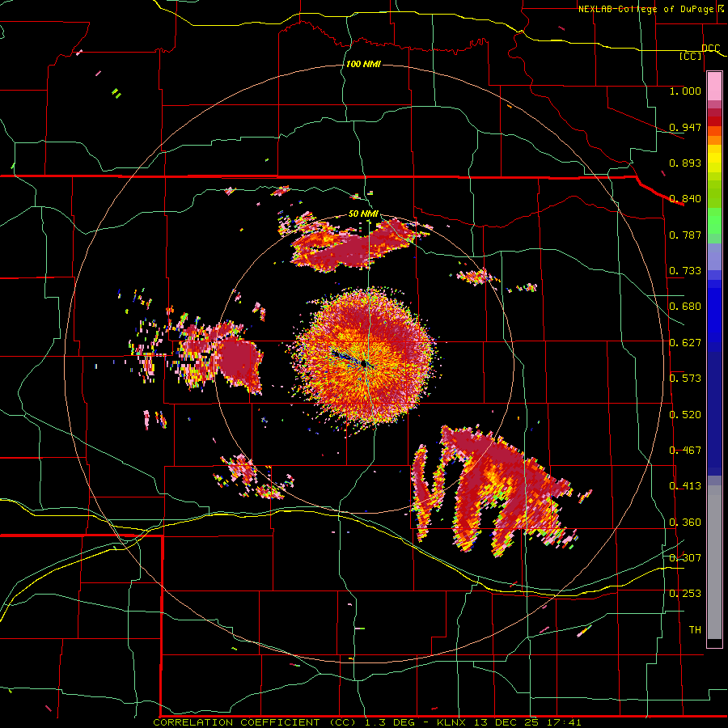The height and width of the screenshot is (728, 728).
Task: Click the 0.733 legend value
Action: click(685, 271)
